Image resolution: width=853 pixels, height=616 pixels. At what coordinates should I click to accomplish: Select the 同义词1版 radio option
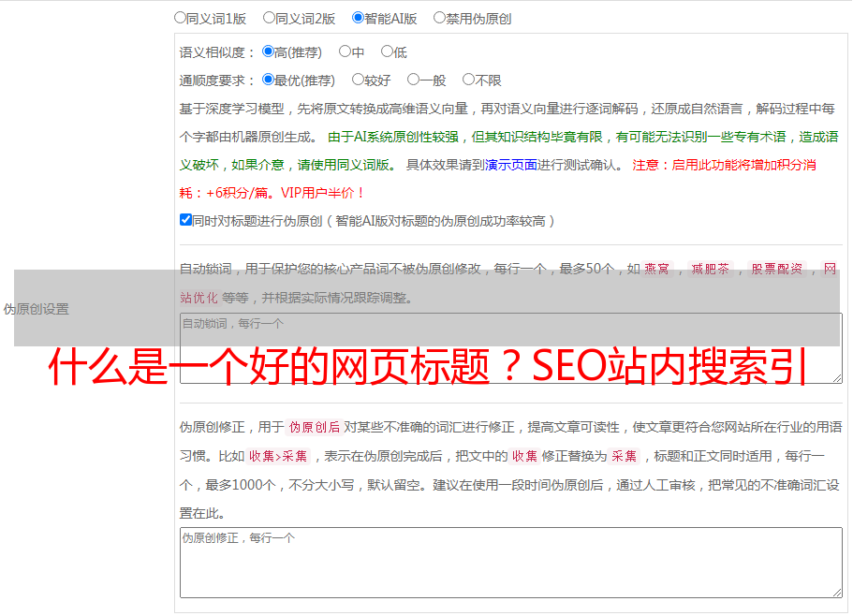181,18
